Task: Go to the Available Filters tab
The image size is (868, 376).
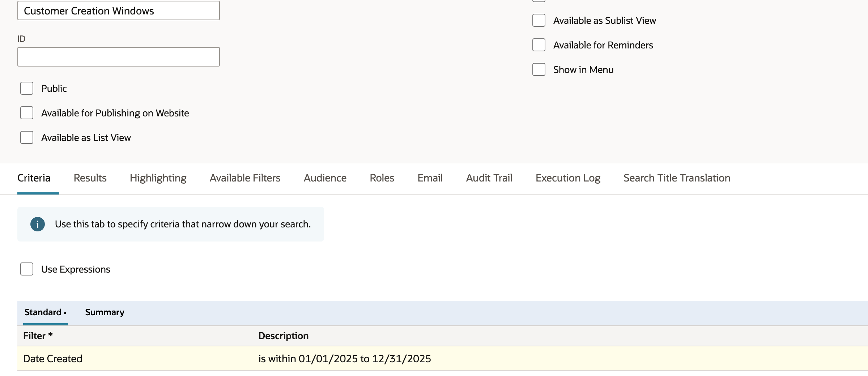Action: [x=245, y=178]
